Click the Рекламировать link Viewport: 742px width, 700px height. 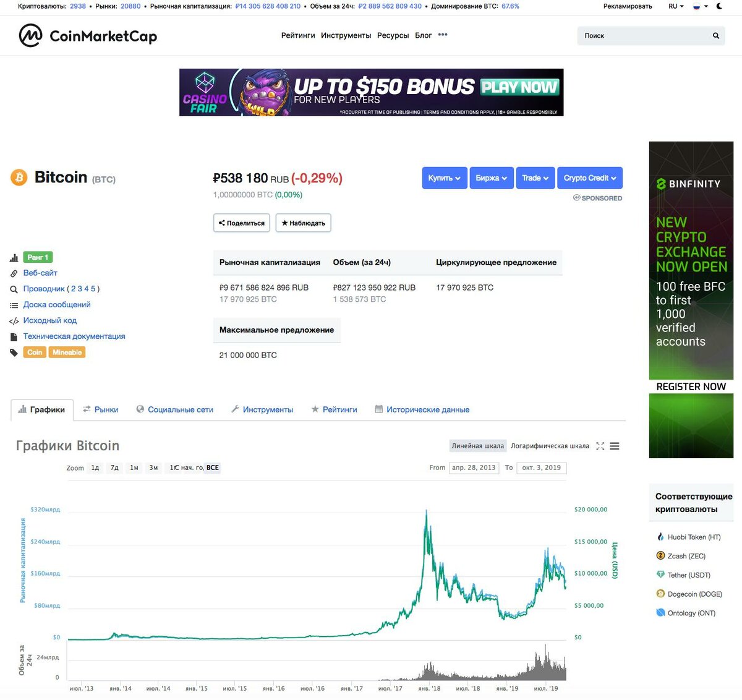(x=628, y=6)
